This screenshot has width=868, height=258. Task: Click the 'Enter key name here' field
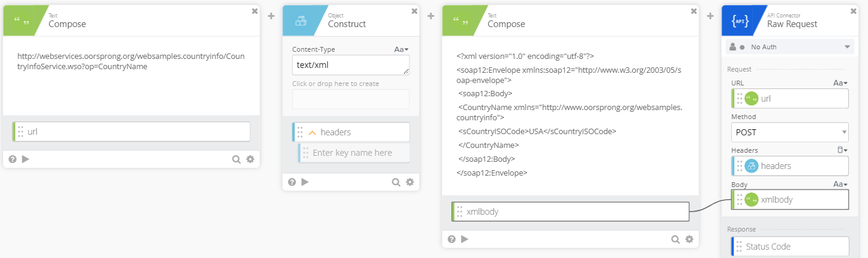(x=354, y=153)
